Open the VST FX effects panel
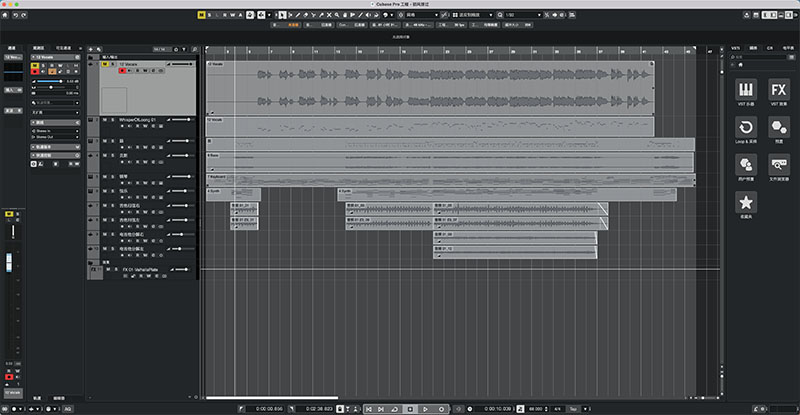This screenshot has width=800, height=415. click(779, 89)
